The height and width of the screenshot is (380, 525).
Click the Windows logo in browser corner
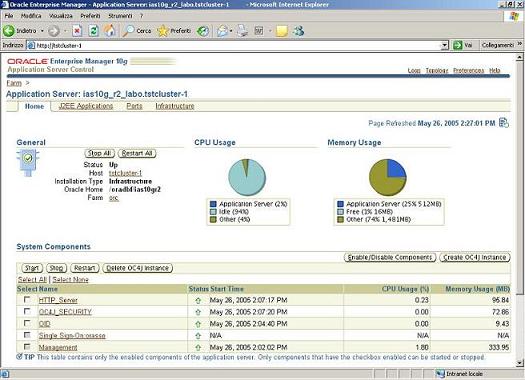[x=513, y=16]
